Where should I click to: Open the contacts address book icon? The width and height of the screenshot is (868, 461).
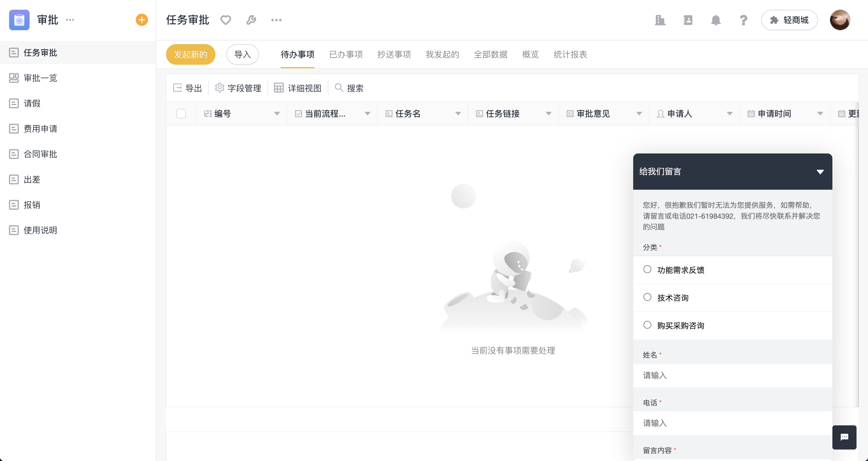(x=688, y=20)
